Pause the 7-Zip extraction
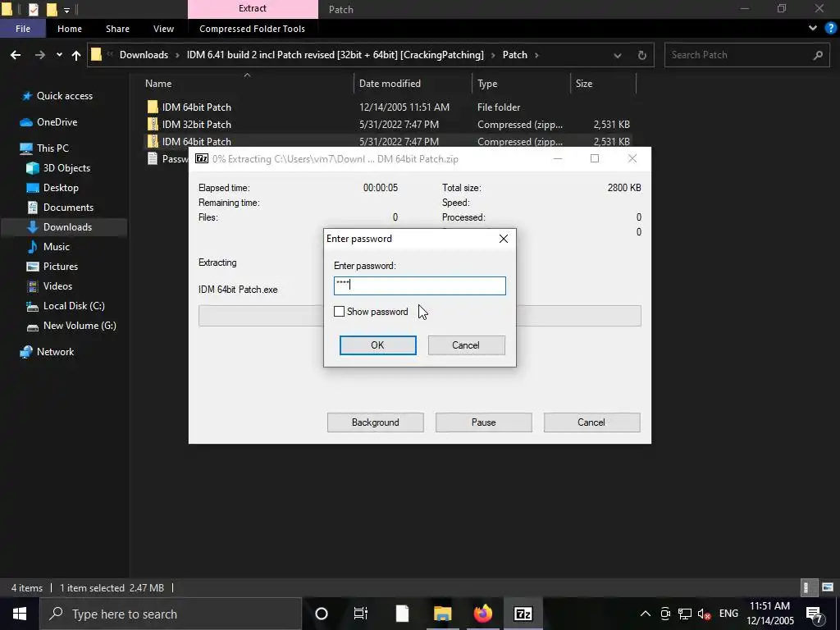This screenshot has width=840, height=630. pos(483,422)
